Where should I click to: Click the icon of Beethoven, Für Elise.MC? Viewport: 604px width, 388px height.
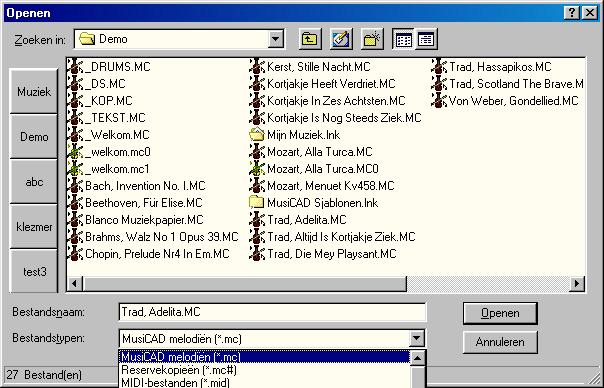pos(75,203)
